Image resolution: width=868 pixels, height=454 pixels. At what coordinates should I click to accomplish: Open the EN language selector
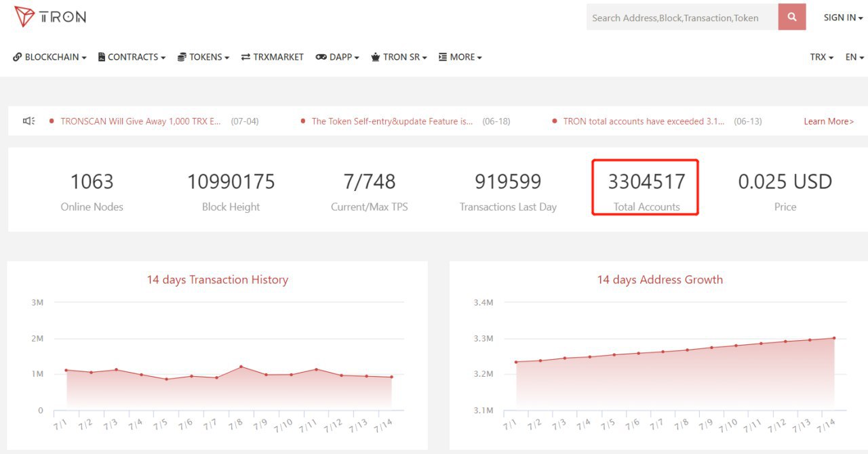tap(855, 57)
